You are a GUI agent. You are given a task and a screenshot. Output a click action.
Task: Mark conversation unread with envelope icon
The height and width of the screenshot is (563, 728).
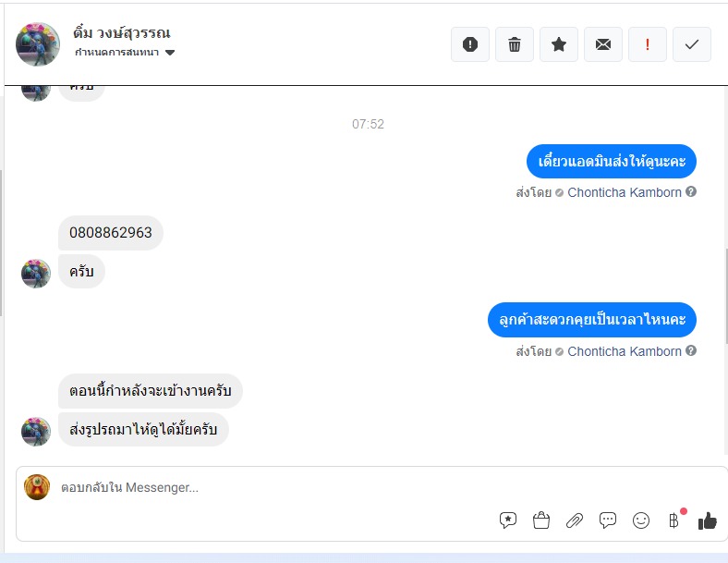[x=603, y=44]
